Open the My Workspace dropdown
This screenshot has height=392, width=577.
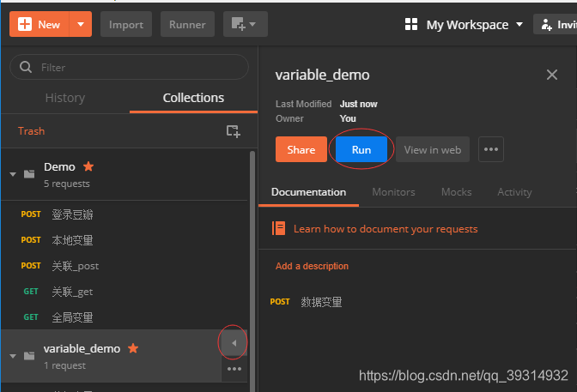click(x=474, y=25)
